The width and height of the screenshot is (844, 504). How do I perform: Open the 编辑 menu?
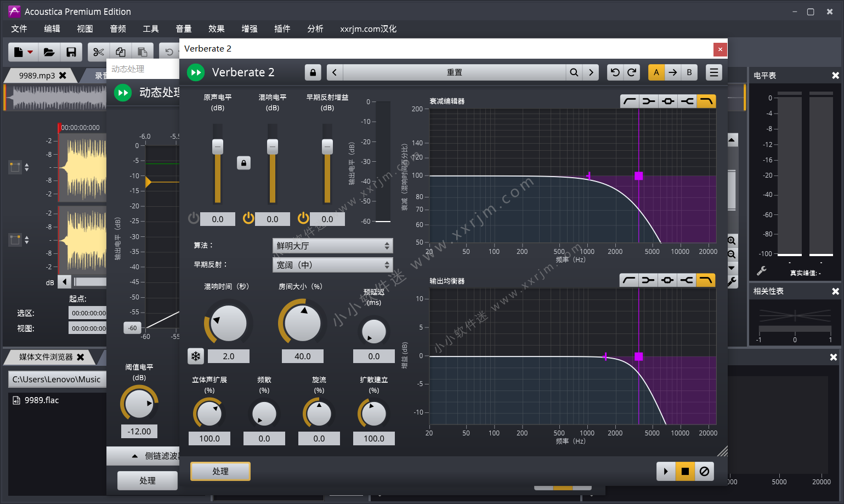click(x=52, y=29)
